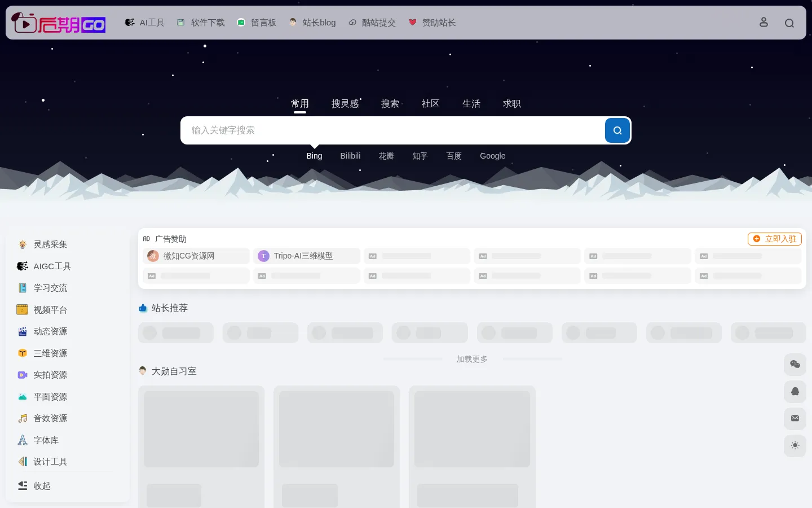Switch to the 生活 search tab
The image size is (812, 508).
pos(471,104)
